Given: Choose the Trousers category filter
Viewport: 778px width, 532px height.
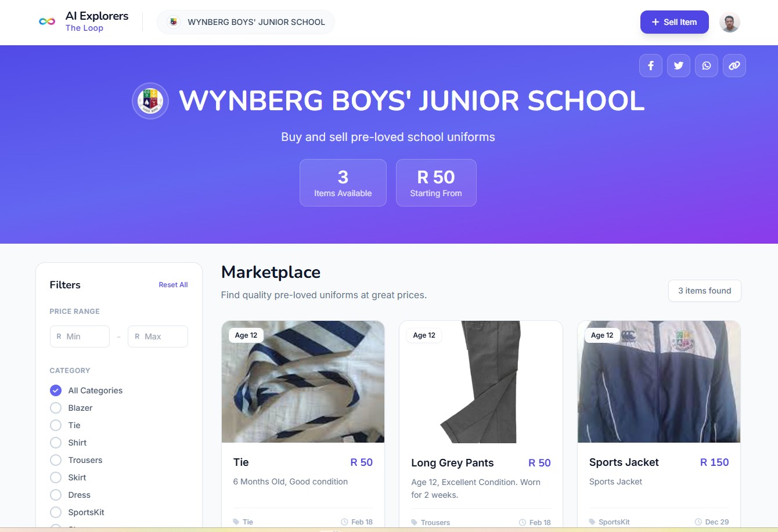Looking at the screenshot, I should 56,460.
